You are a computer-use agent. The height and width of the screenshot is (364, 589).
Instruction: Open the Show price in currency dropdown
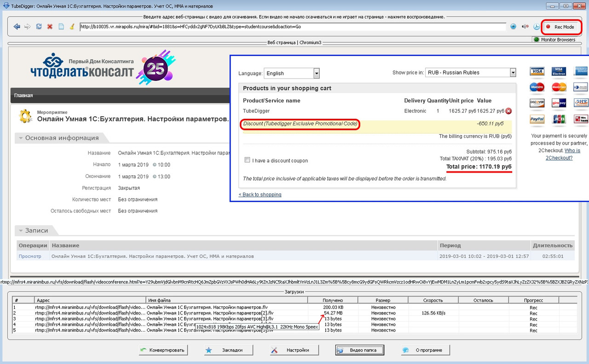pos(471,73)
